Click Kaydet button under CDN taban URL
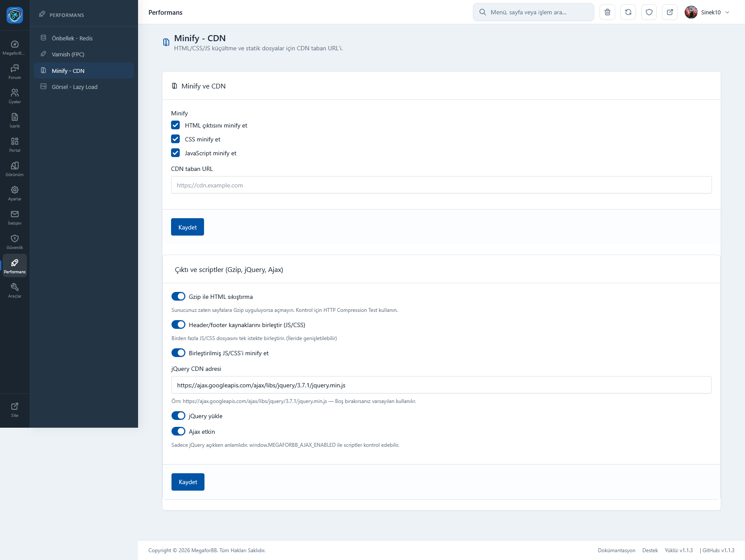 pos(188,227)
